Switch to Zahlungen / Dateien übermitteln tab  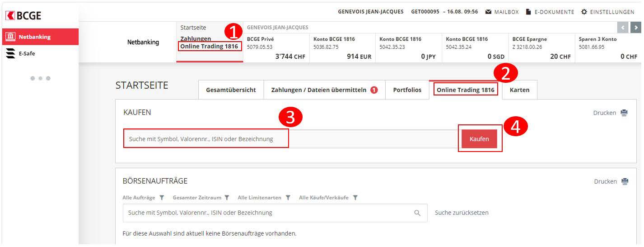tap(324, 90)
